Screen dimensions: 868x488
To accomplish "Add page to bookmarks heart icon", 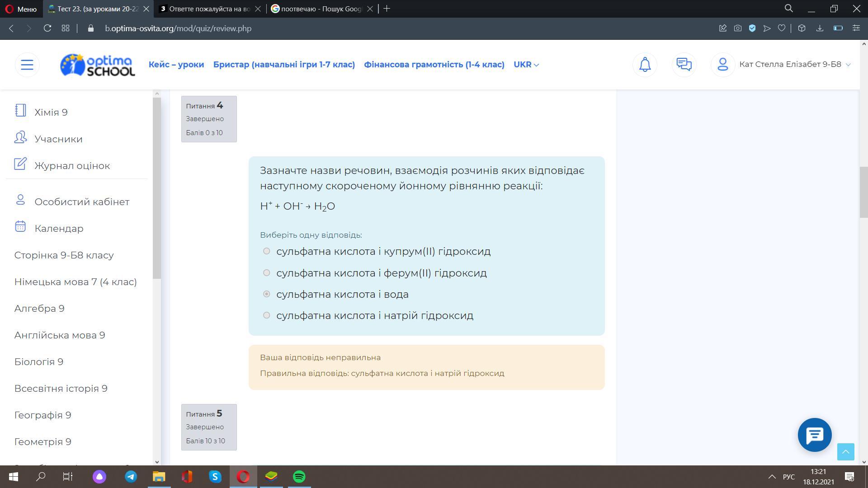I will 781,28.
